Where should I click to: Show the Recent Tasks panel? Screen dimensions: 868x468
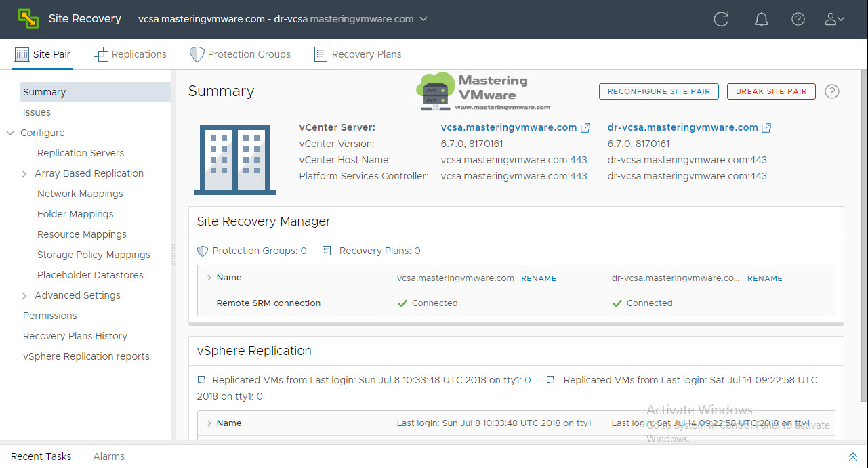pyautogui.click(x=41, y=456)
